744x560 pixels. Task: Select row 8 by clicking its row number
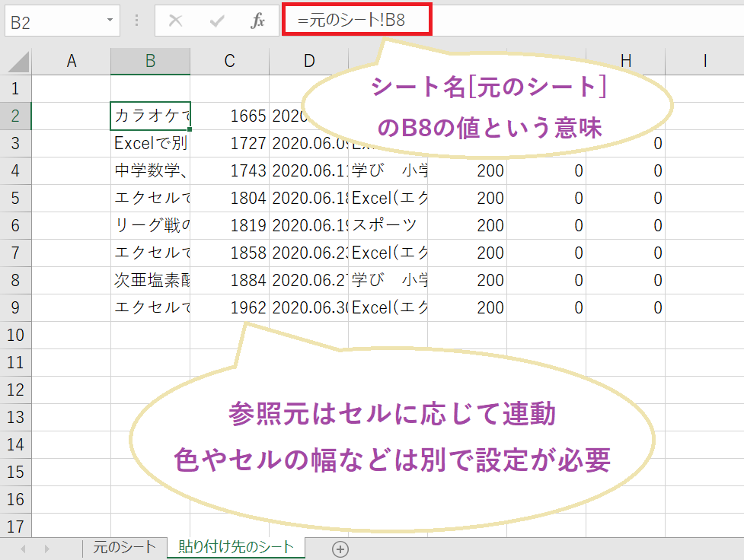pos(17,280)
